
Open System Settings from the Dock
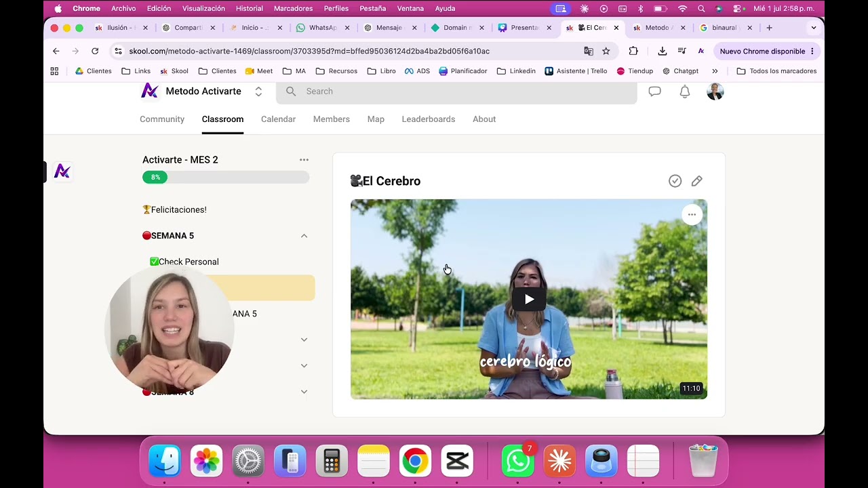click(248, 462)
